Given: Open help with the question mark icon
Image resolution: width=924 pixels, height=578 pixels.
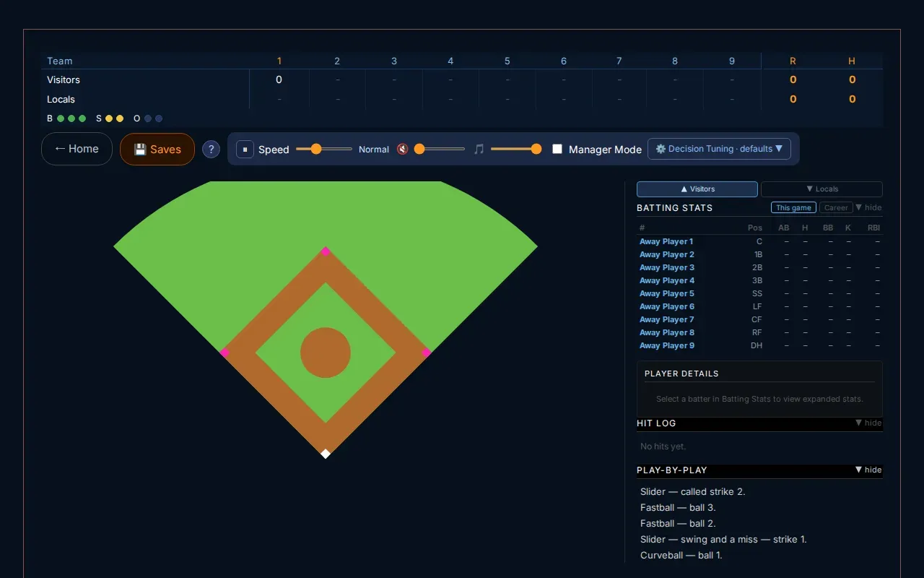Looking at the screenshot, I should coord(211,150).
